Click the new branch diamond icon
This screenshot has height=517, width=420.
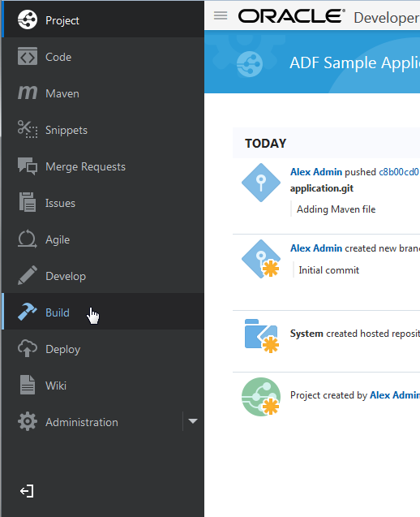coord(261,259)
